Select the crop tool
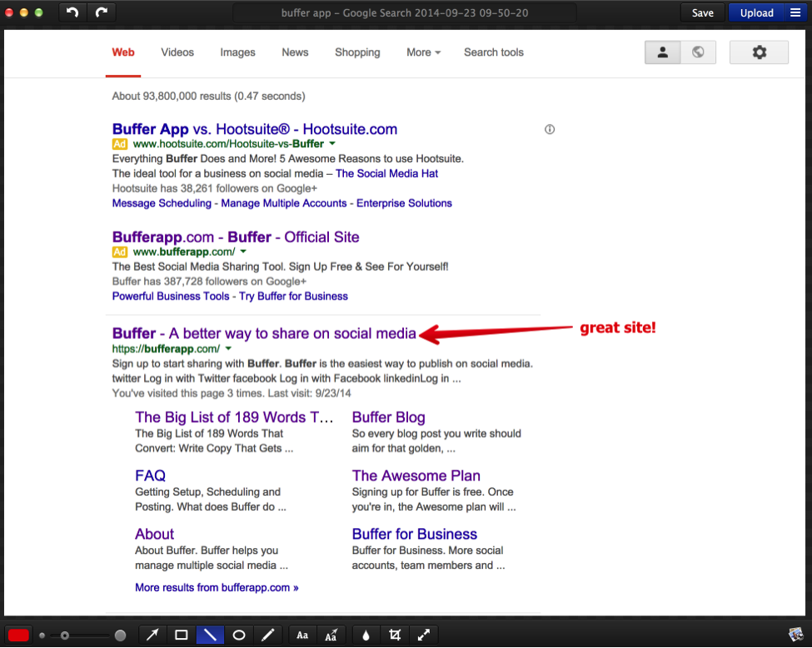 click(x=395, y=635)
